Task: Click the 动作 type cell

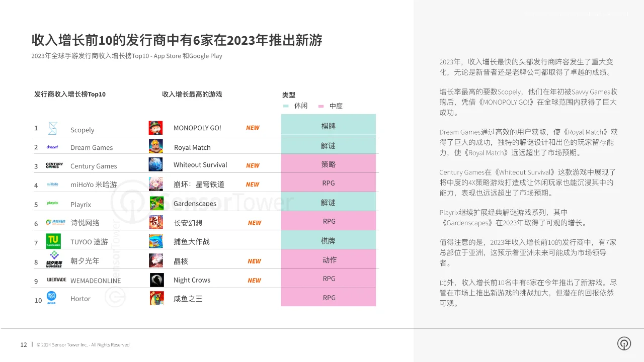Action: pos(328,259)
